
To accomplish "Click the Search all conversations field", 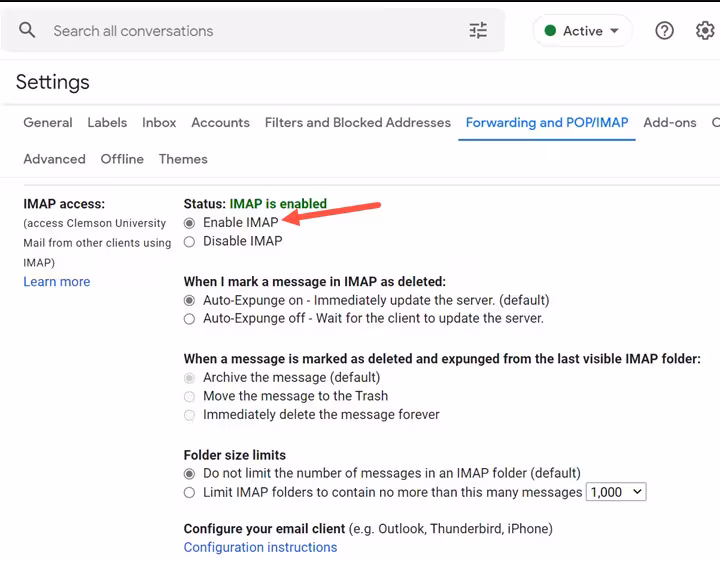I will (x=250, y=31).
